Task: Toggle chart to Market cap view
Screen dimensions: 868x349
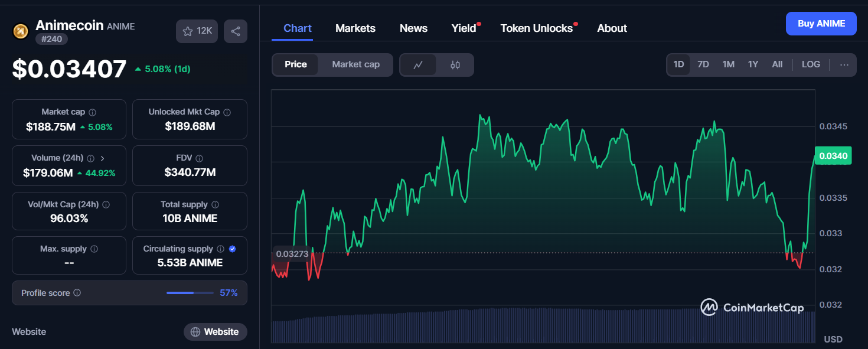Action: [355, 64]
